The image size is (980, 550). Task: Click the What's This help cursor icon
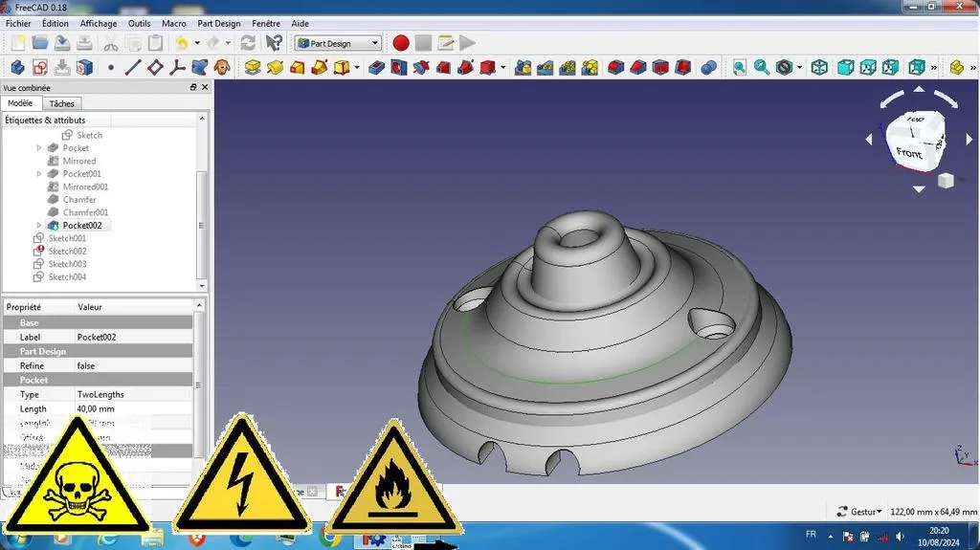(x=274, y=43)
